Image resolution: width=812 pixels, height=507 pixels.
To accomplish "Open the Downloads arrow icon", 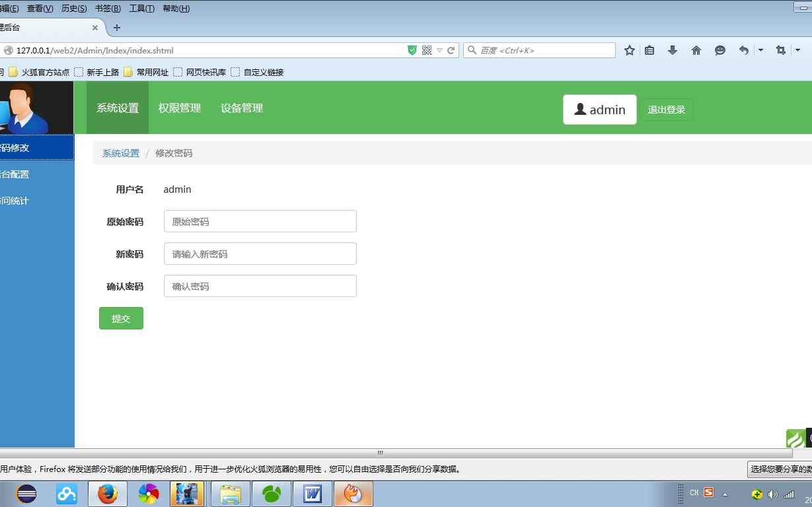I will (673, 50).
